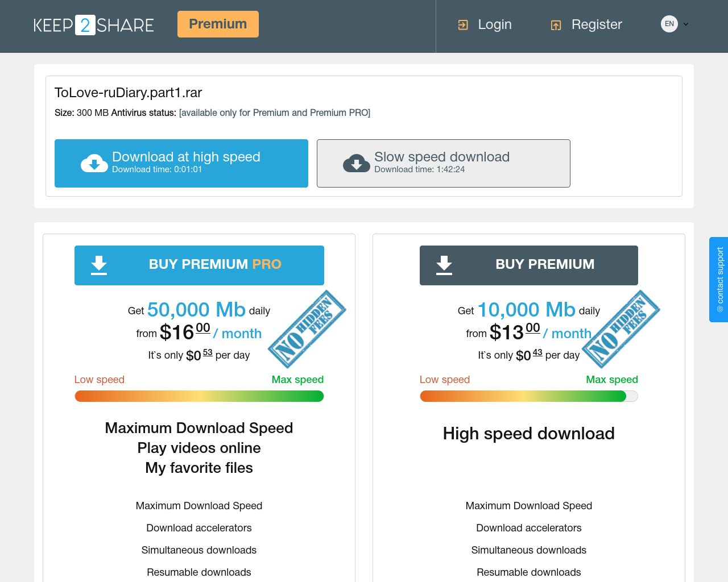Click the cloud icon on high speed download
Screen dimensions: 728x582
pos(94,163)
